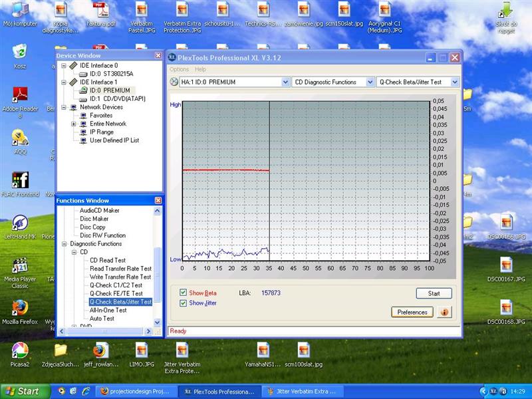Viewport: 532px width, 399px height.
Task: Open Aoryginał C1 (Medium).JPG desktop file
Action: pyautogui.click(x=384, y=17)
